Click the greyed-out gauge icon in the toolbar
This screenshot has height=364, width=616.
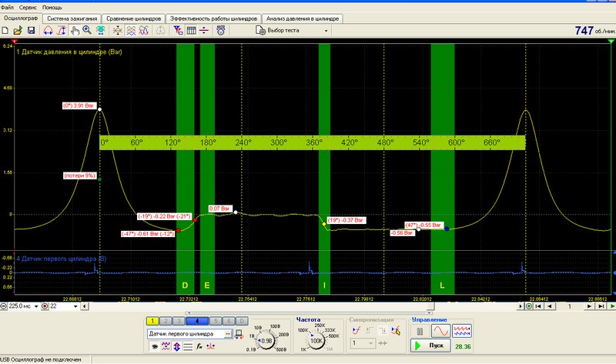160,30
